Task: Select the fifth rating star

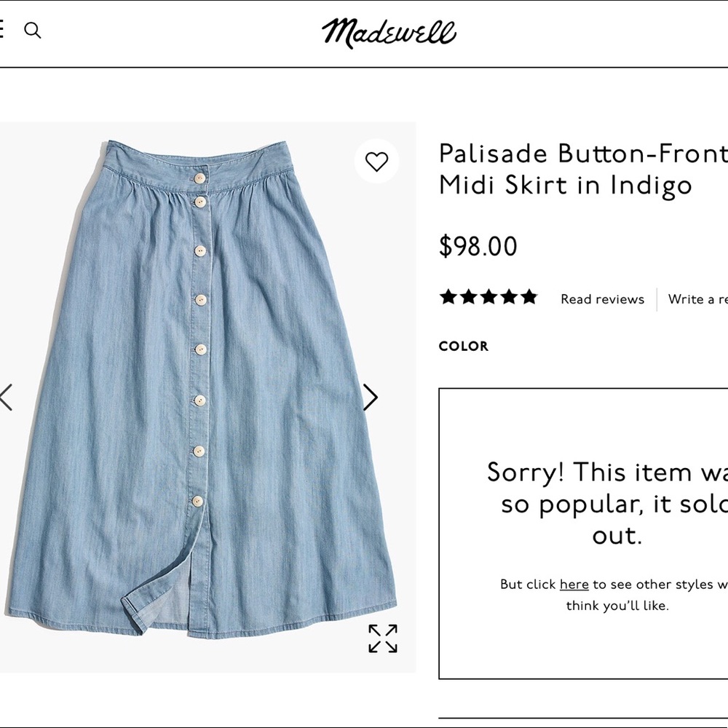Action: pos(531,296)
